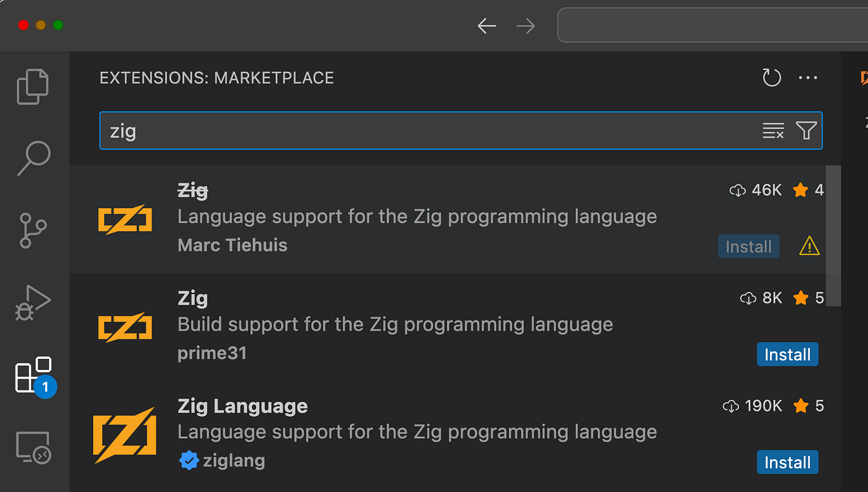The width and height of the screenshot is (868, 492).
Task: Click the extensions search field containing zig
Action: point(428,131)
